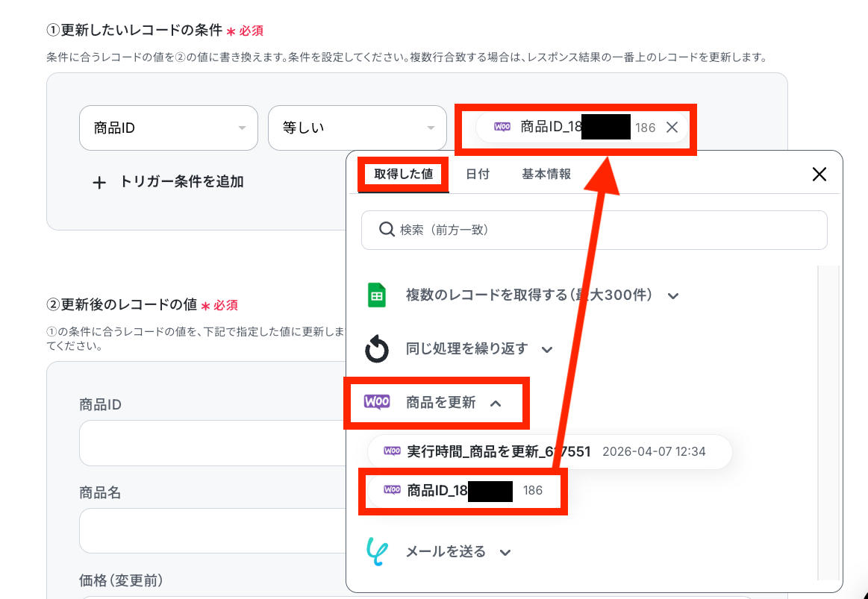Click the popup list scrollbar

(828, 422)
